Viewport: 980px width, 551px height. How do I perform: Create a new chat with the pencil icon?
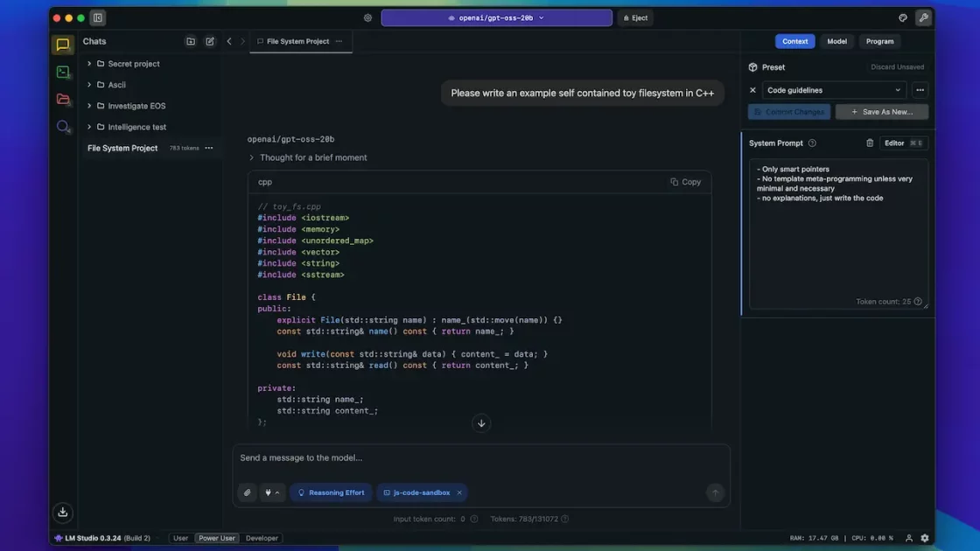(x=210, y=41)
